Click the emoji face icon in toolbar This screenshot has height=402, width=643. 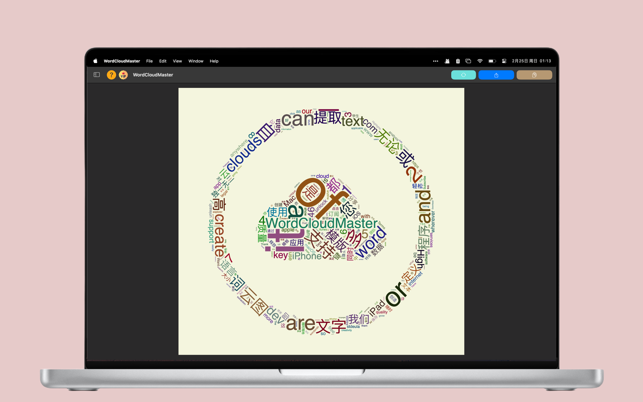123,75
